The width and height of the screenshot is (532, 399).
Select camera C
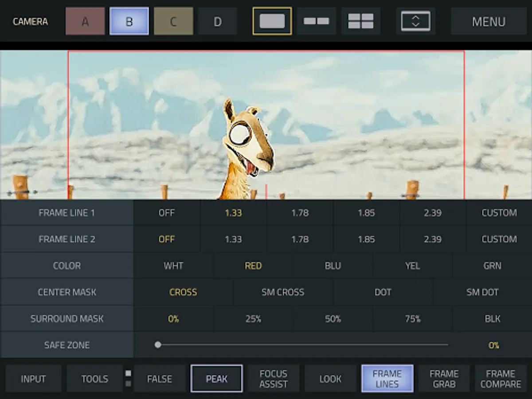pyautogui.click(x=173, y=21)
